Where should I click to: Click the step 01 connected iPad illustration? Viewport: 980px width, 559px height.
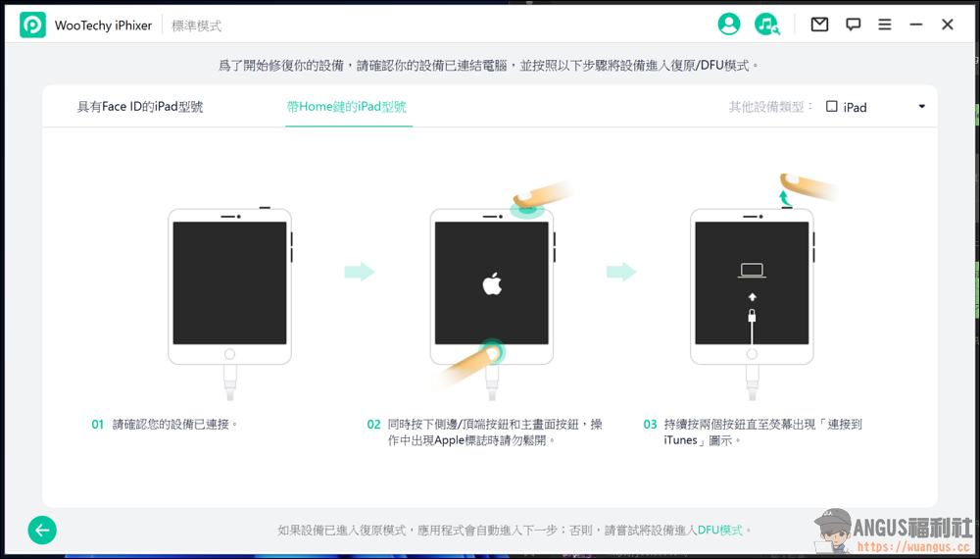tap(230, 304)
